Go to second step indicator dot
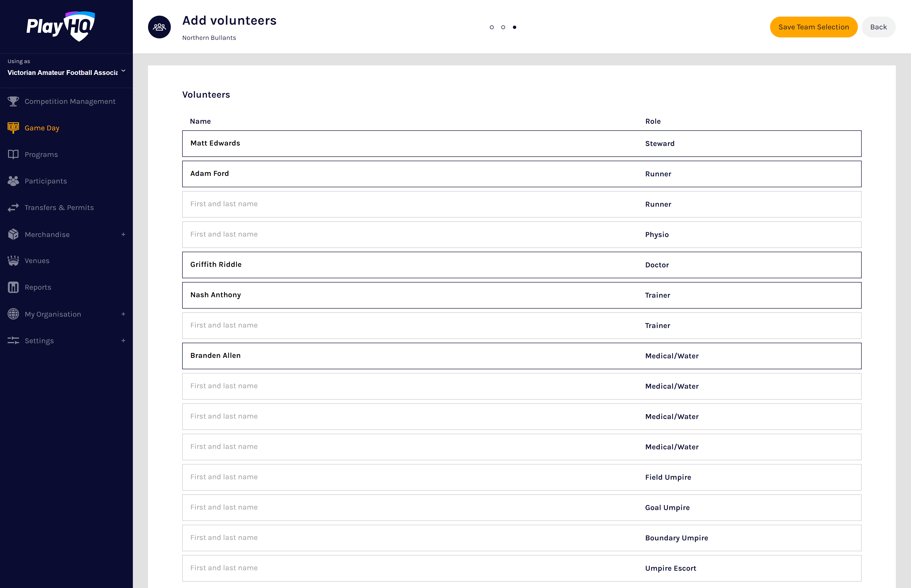This screenshot has width=911, height=588. 503,27
